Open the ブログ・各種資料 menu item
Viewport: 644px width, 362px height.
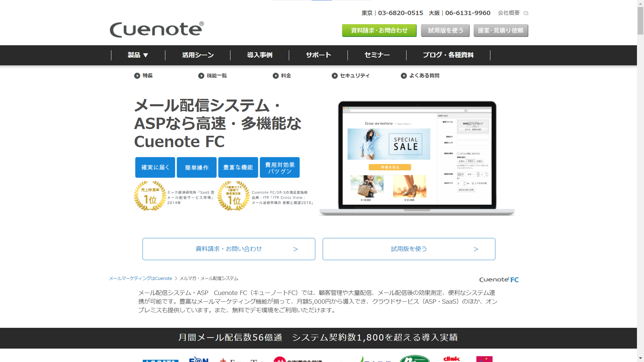[448, 55]
